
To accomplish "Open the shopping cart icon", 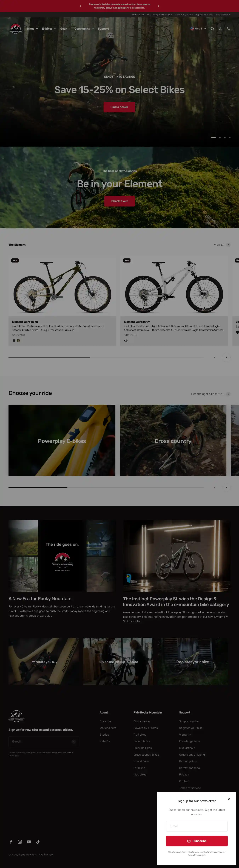I will click(x=229, y=29).
